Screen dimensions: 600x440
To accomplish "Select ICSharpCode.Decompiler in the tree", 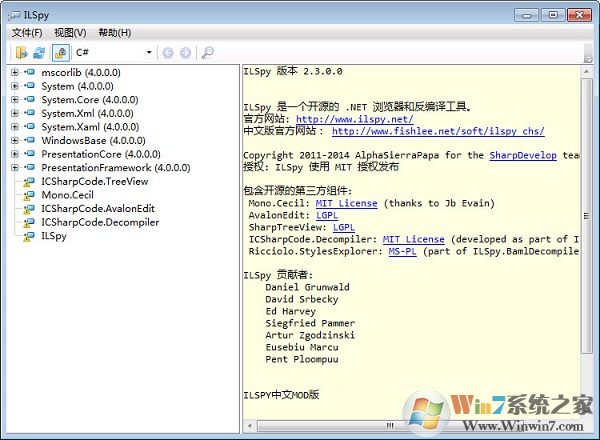I will point(100,222).
